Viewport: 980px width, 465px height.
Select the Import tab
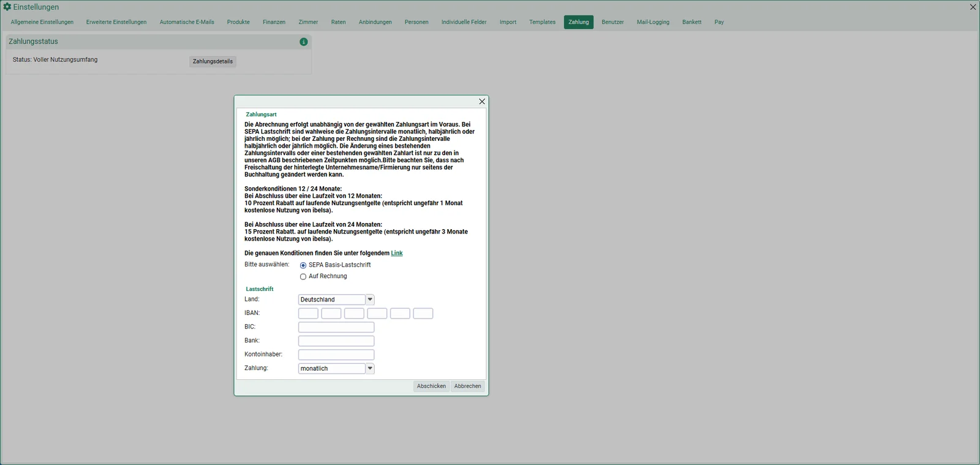508,22
